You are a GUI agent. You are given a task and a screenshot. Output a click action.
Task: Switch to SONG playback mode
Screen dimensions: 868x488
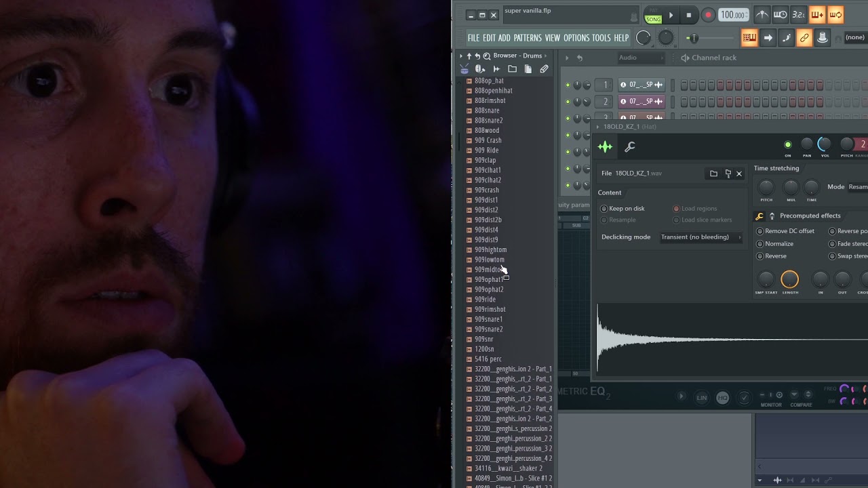click(653, 19)
